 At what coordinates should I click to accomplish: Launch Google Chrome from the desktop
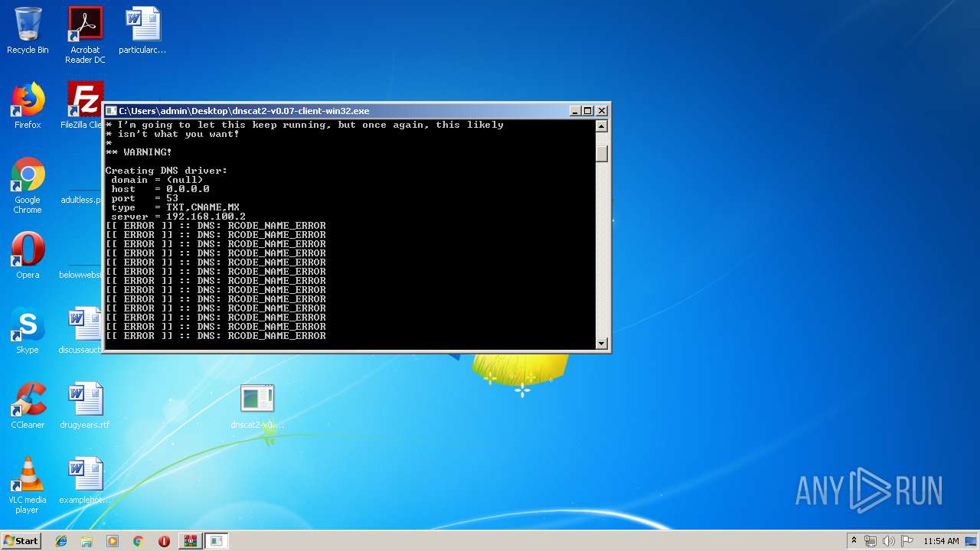pos(28,185)
